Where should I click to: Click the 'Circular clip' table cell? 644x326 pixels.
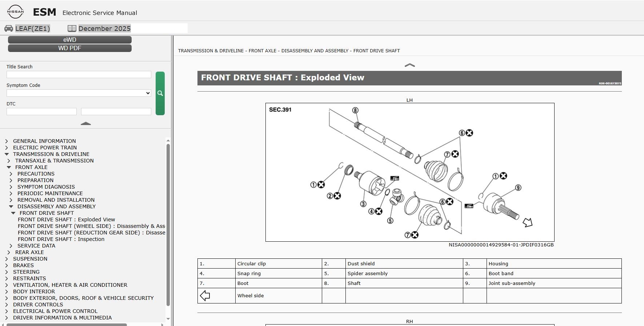coord(279,263)
